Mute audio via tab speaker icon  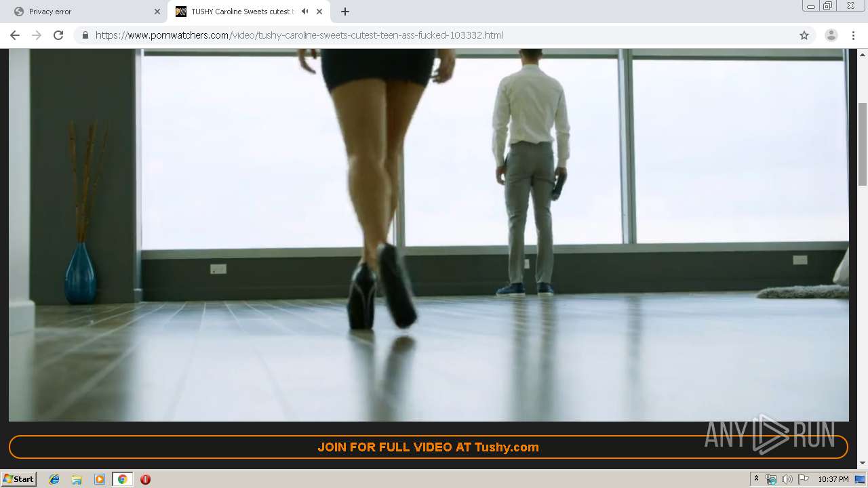point(305,12)
